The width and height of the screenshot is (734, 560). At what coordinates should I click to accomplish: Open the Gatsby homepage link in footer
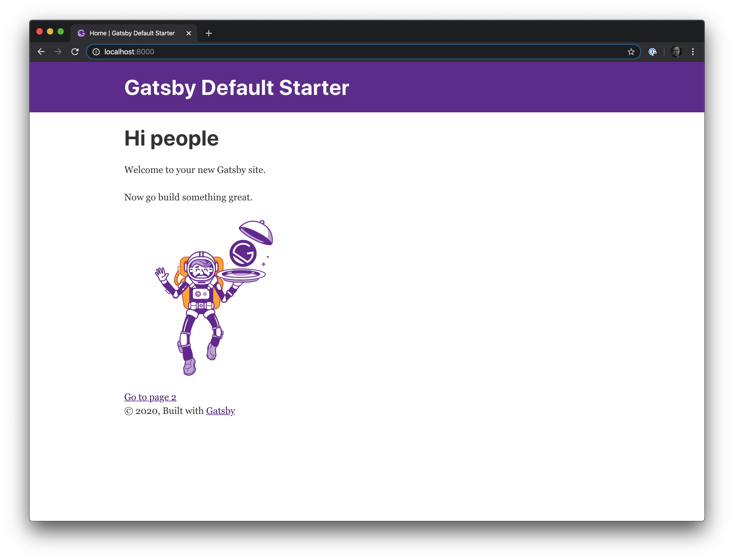220,411
